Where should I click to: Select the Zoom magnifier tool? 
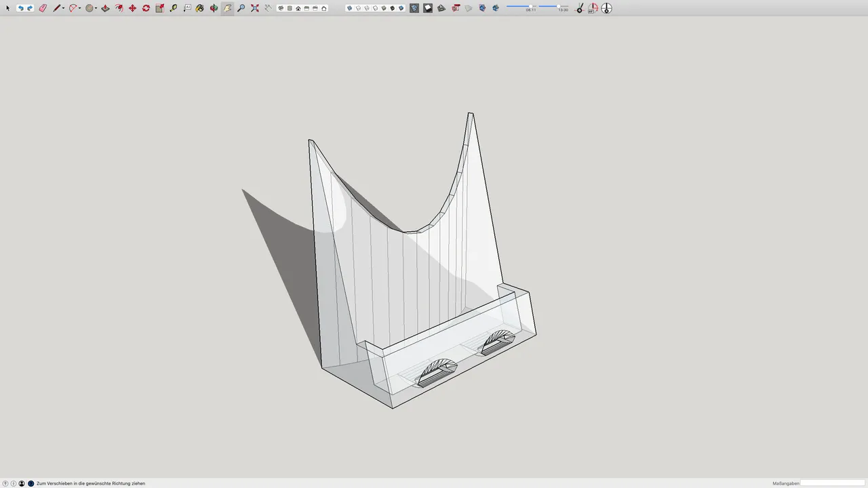[241, 8]
